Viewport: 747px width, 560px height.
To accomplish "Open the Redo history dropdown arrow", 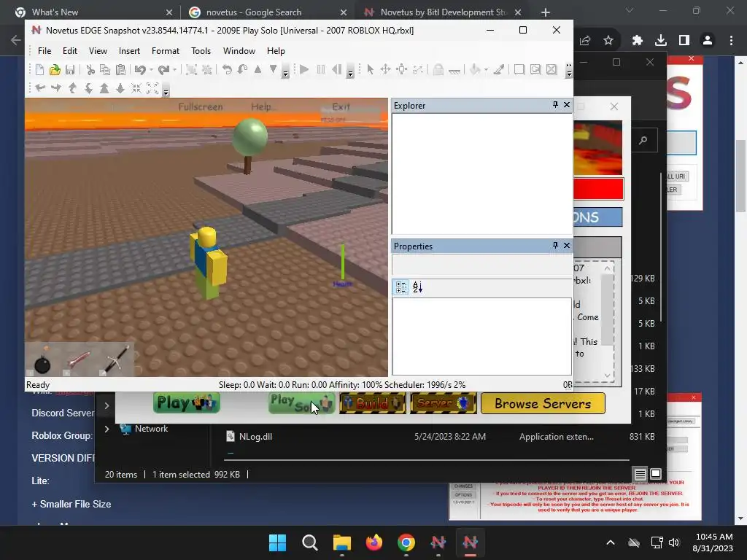I will coord(175,70).
